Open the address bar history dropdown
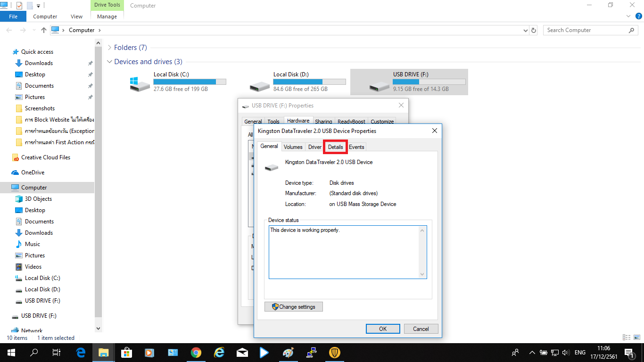Viewport: 644px width, 362px height. (x=526, y=30)
